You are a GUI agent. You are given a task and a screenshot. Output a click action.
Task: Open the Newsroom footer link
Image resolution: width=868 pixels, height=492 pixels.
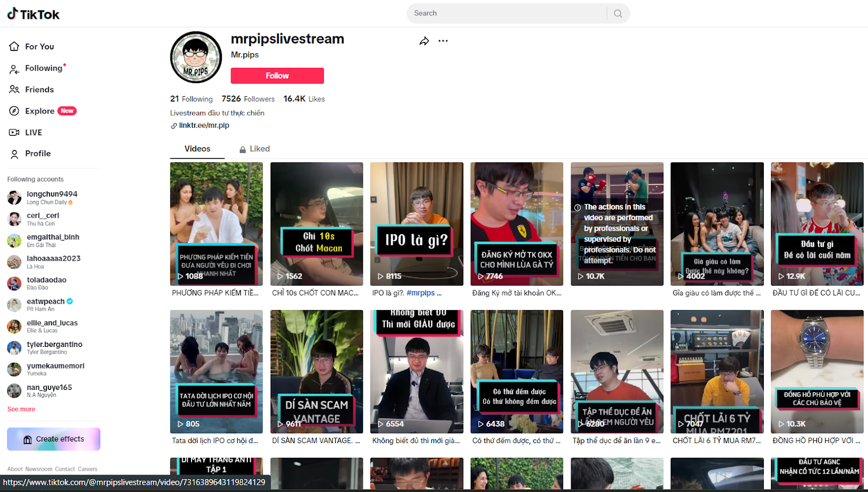39,469
